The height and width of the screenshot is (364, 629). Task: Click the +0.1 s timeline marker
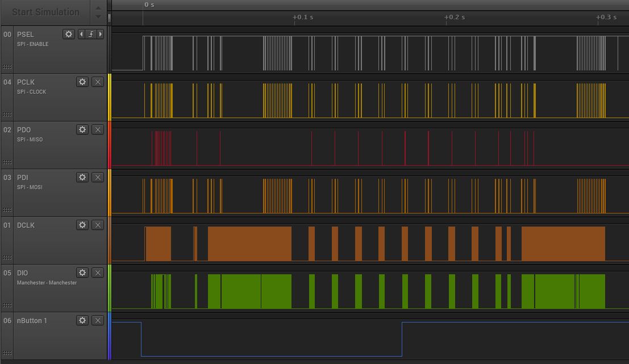click(x=303, y=17)
